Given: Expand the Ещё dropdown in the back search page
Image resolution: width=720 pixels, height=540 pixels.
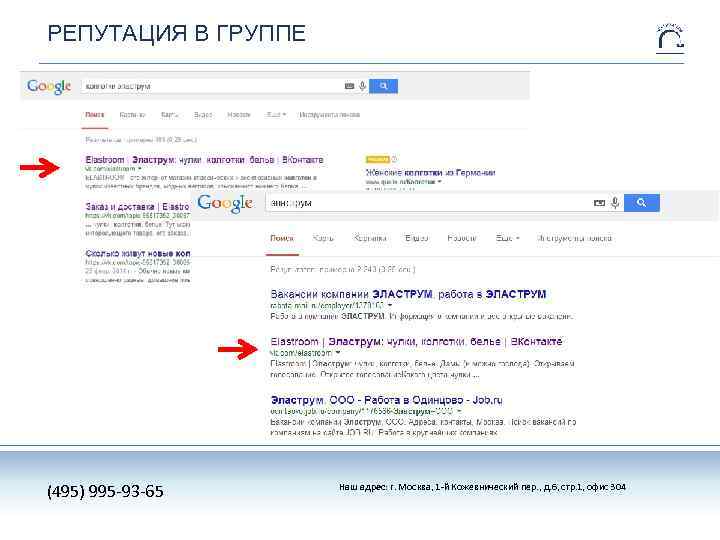Looking at the screenshot, I should (x=276, y=115).
